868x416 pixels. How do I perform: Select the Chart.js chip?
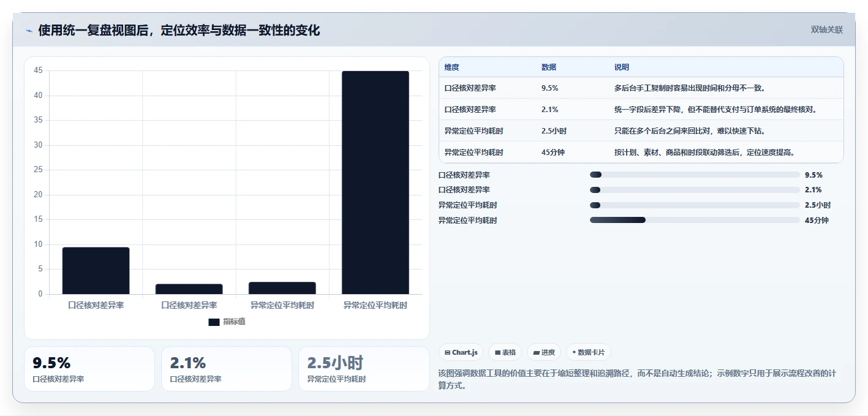(461, 352)
